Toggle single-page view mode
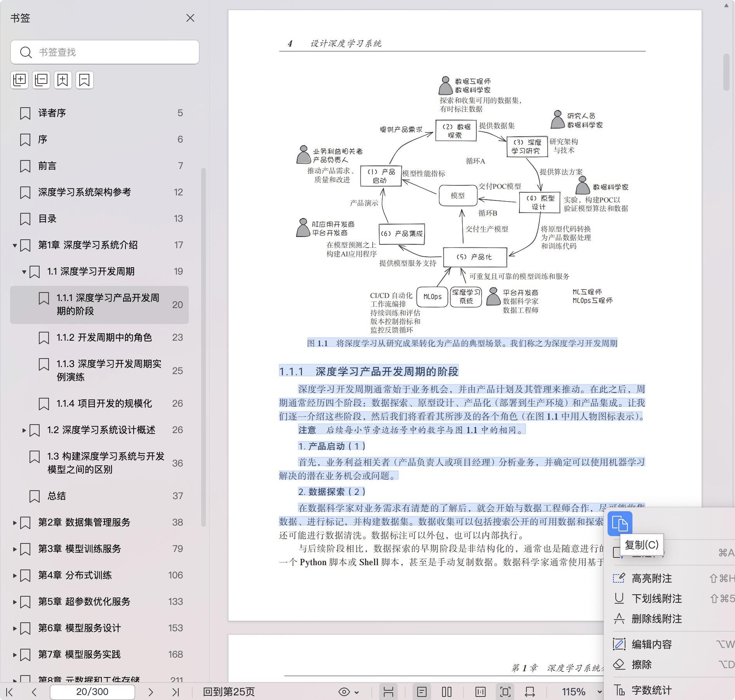 tap(422, 692)
